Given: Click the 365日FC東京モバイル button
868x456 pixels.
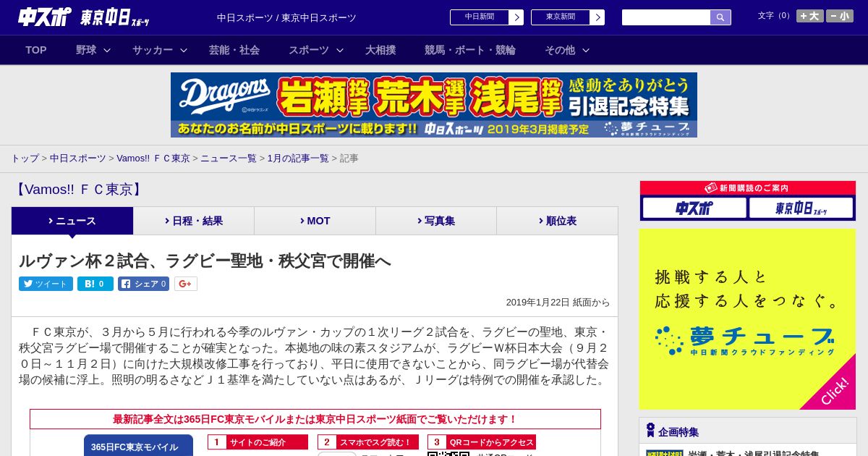Looking at the screenshot, I should 138,445.
